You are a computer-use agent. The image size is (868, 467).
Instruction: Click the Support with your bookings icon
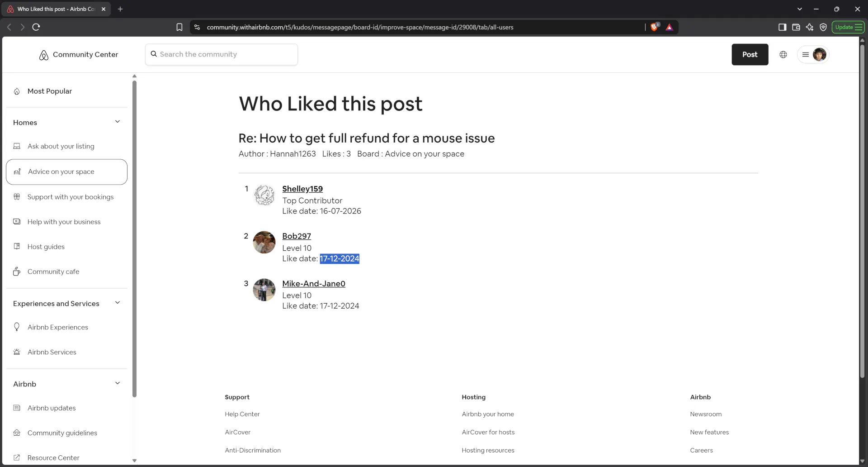pyautogui.click(x=17, y=197)
